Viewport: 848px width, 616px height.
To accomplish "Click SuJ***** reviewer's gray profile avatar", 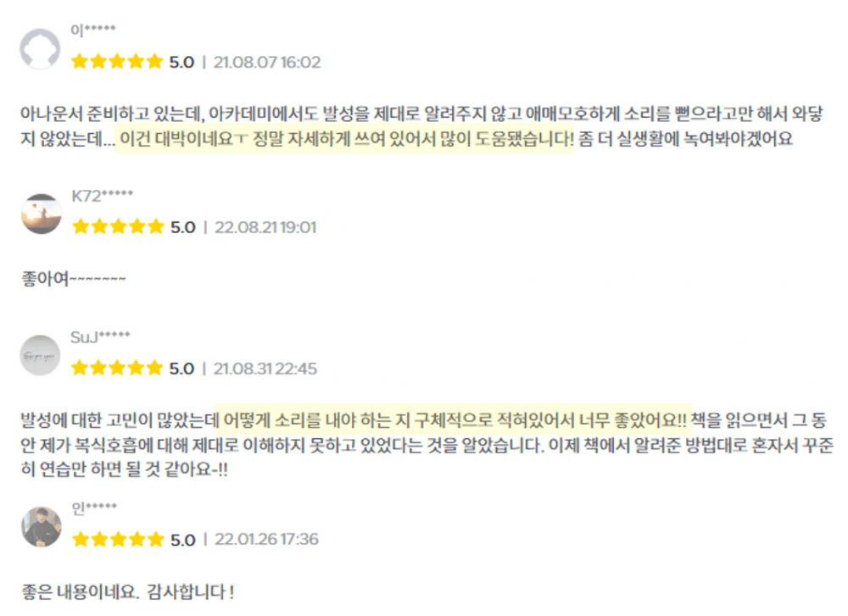I will pos(40,355).
